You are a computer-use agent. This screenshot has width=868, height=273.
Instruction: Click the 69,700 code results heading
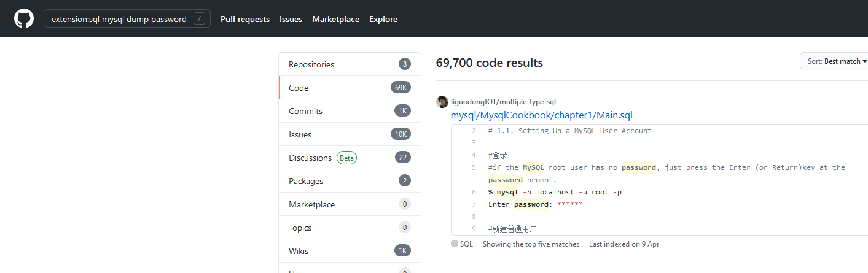[490, 63]
